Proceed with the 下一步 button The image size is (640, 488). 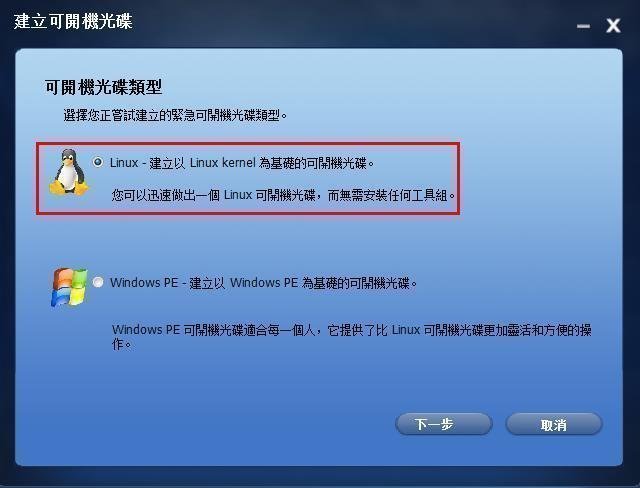point(444,424)
